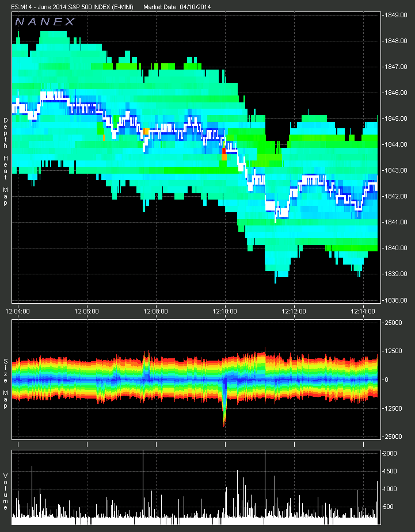Select the 12:08:00 time axis label

[x=156, y=311]
